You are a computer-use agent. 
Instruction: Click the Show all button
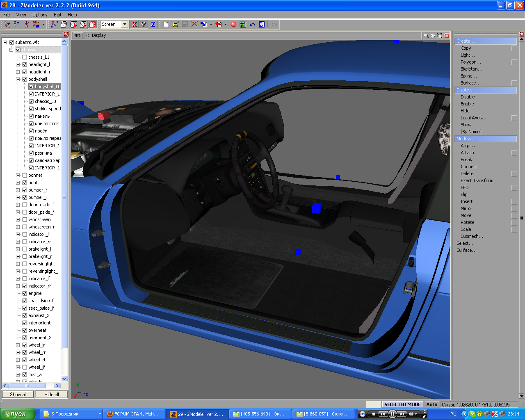click(18, 395)
